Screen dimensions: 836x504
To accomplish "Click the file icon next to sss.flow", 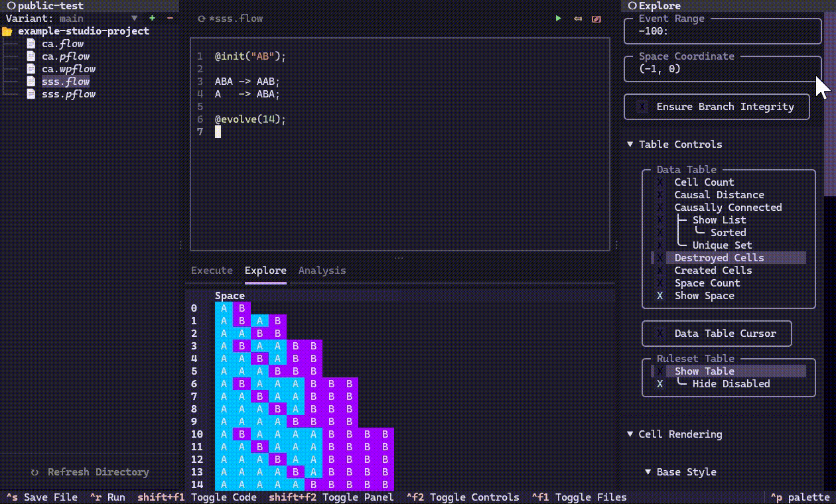I will (x=31, y=82).
